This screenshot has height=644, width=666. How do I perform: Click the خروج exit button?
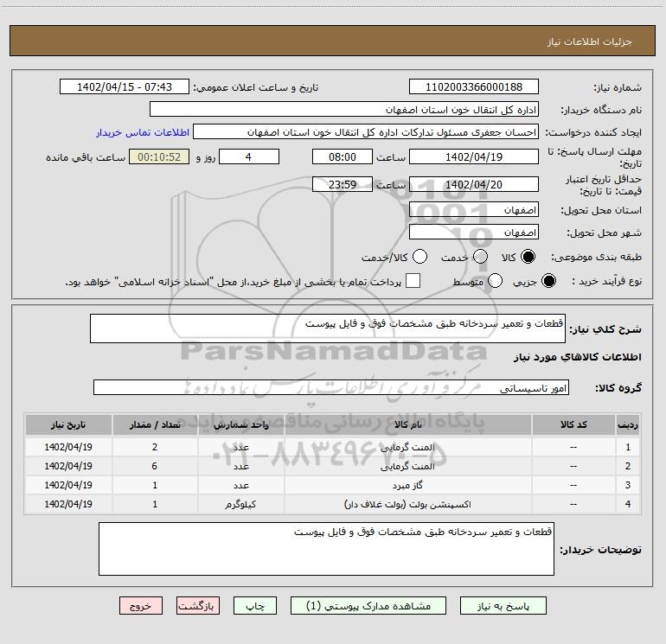coord(141,606)
